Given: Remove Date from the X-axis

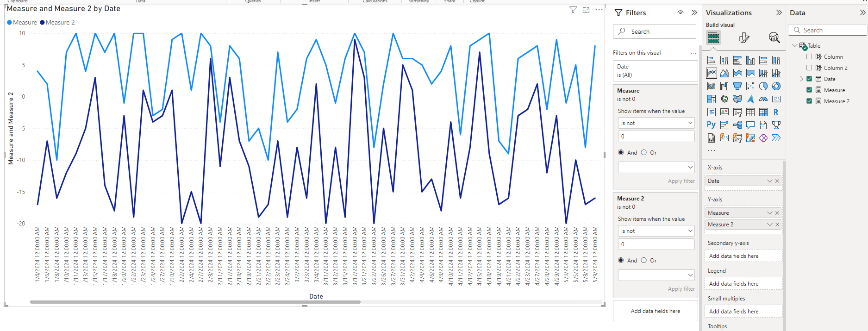Looking at the screenshot, I should [777, 181].
